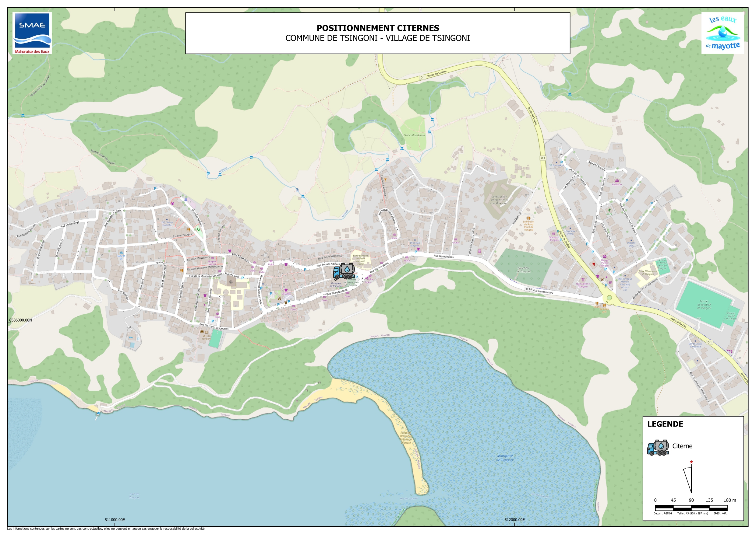Screen dimensions: 756x534
Task: Click the Mangrove de Tsingoni label
Action: pos(505,458)
